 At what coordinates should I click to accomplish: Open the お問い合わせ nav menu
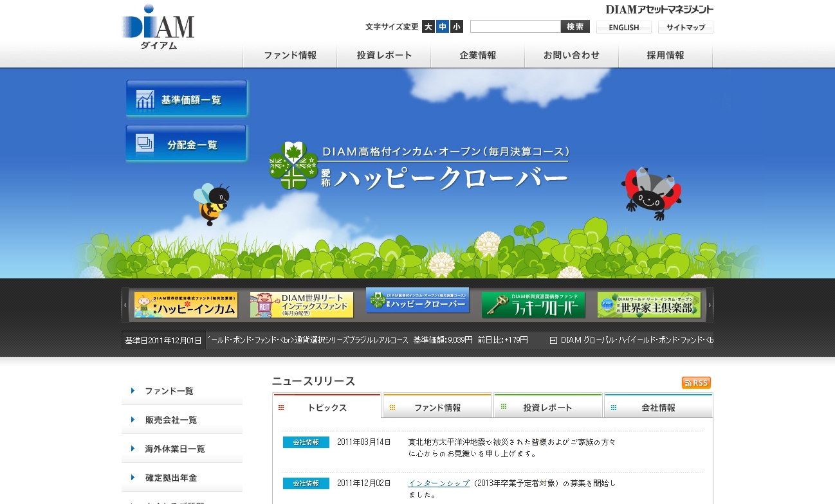[x=572, y=55]
